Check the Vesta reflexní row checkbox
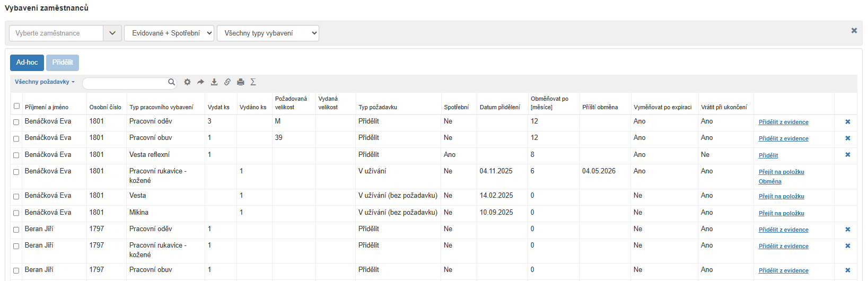This screenshot has width=868, height=281. (x=16, y=155)
